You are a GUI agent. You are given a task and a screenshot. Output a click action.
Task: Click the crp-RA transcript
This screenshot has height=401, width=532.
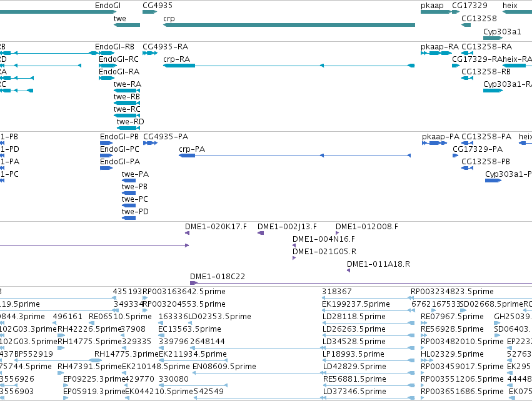pyautogui.click(x=289, y=66)
